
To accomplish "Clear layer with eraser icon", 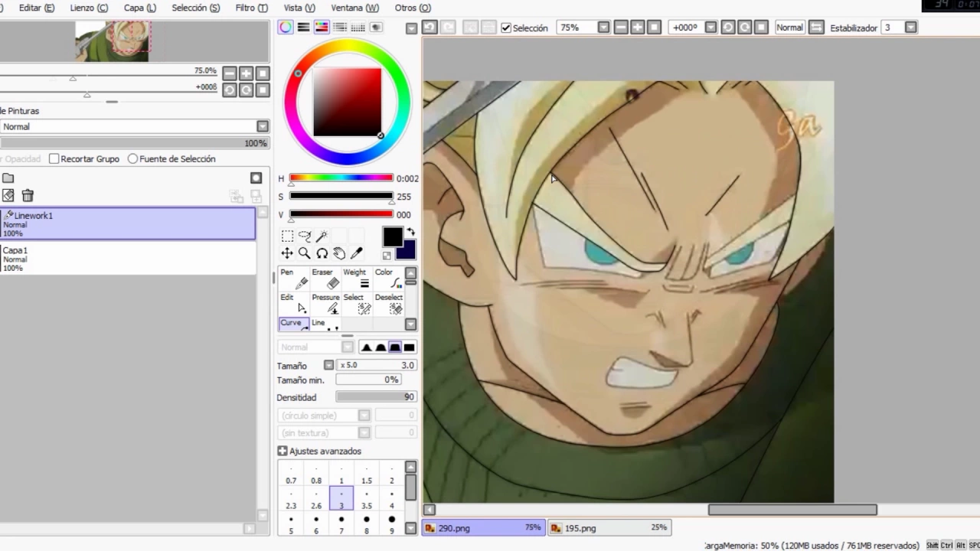I will point(8,196).
